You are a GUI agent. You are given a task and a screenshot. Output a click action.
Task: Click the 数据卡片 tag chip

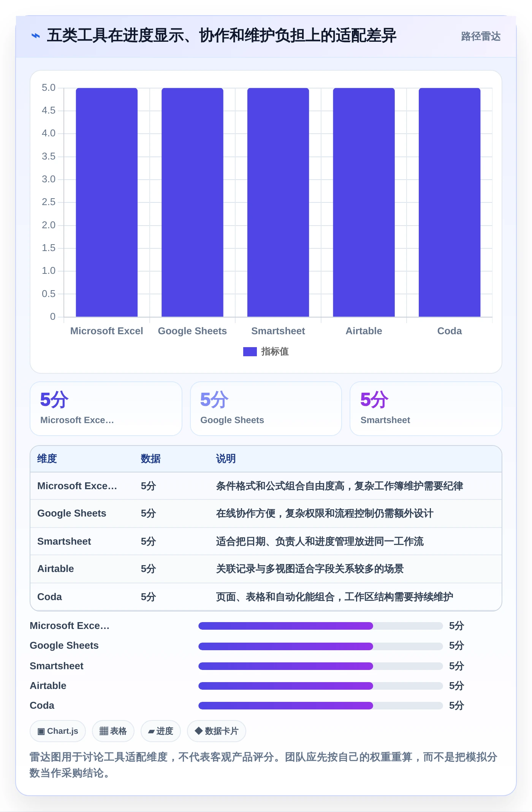coord(217,731)
